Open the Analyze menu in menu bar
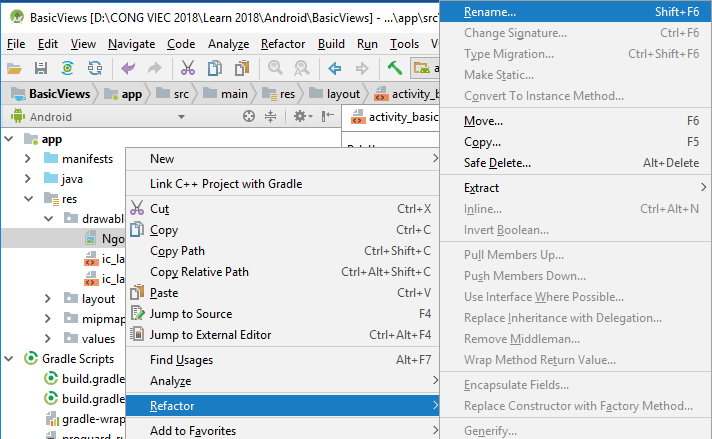The width and height of the screenshot is (712, 439). point(228,44)
